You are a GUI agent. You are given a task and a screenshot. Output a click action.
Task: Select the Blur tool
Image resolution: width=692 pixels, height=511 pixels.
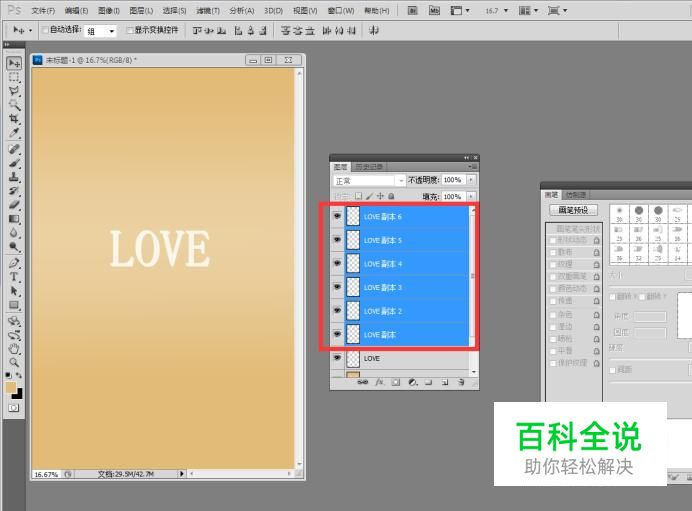click(x=14, y=233)
